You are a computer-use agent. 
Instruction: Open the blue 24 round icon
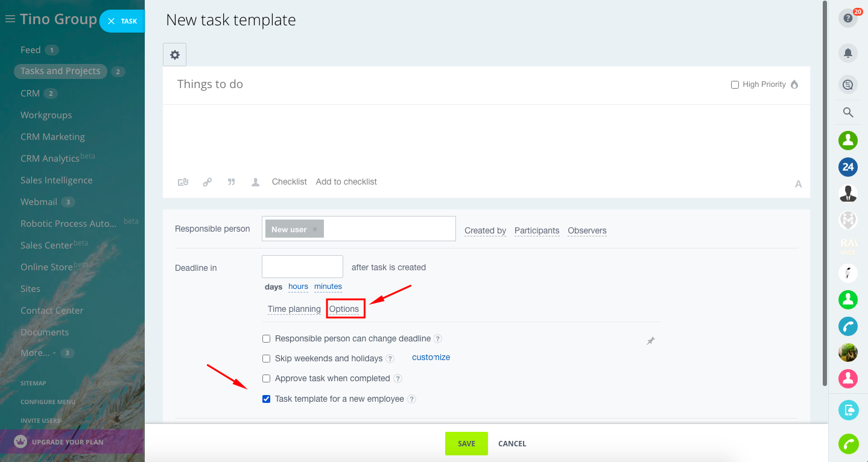tap(848, 167)
